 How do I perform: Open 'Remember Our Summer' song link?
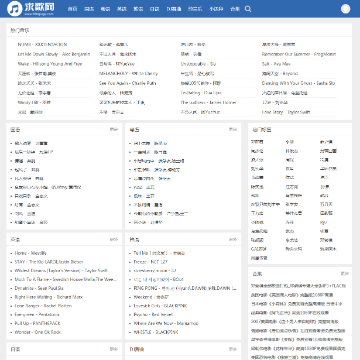(x=299, y=54)
